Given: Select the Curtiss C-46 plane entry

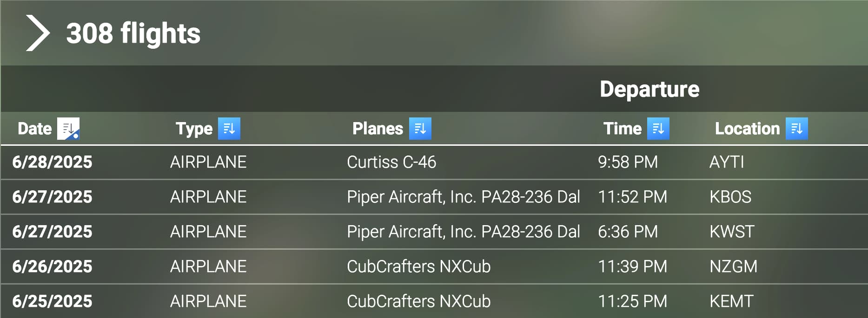Looking at the screenshot, I should pos(391,162).
